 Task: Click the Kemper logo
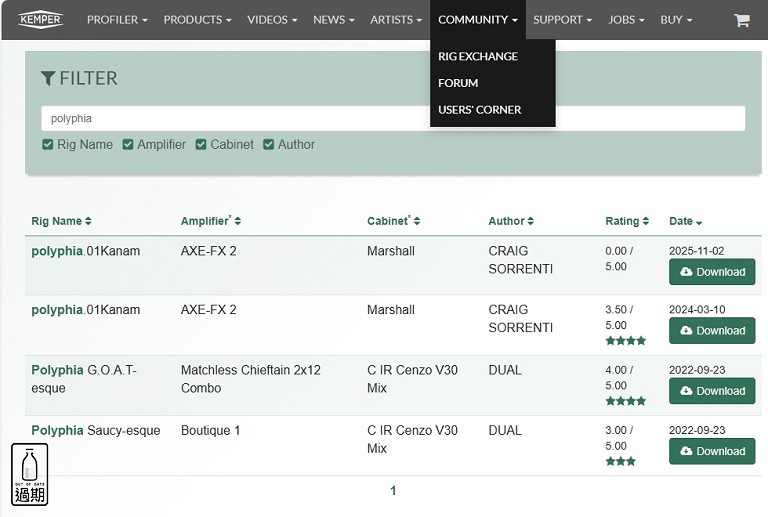click(41, 20)
